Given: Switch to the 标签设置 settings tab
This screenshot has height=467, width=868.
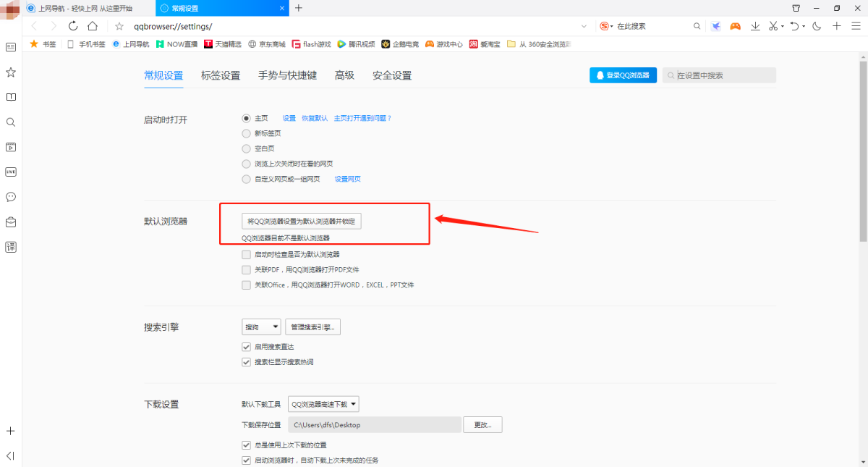Looking at the screenshot, I should 221,75.
